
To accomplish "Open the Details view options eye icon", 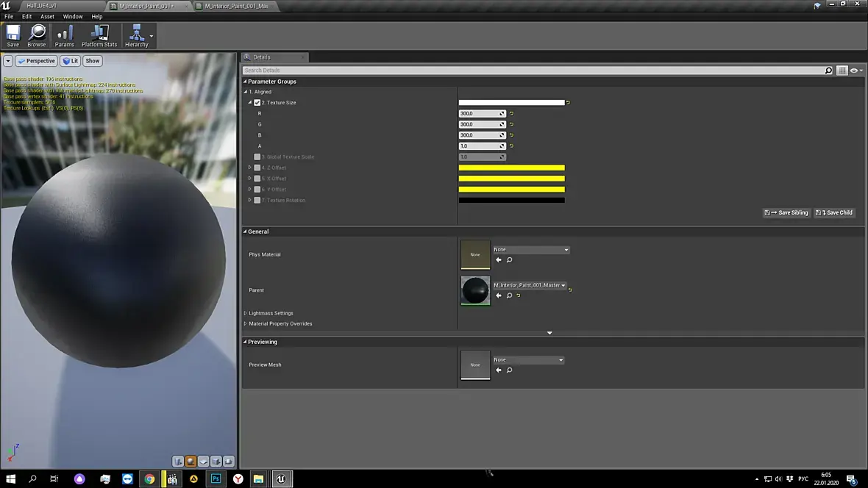I will (855, 71).
